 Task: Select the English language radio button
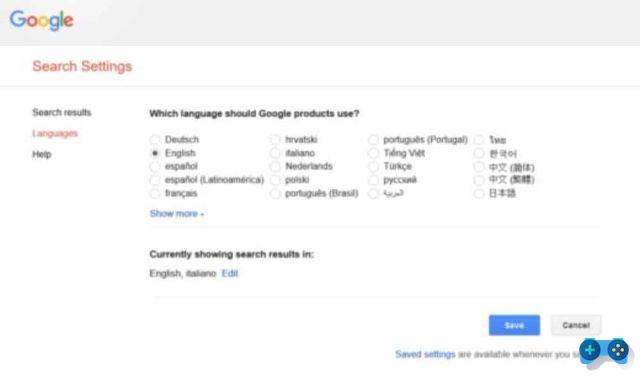coord(155,153)
